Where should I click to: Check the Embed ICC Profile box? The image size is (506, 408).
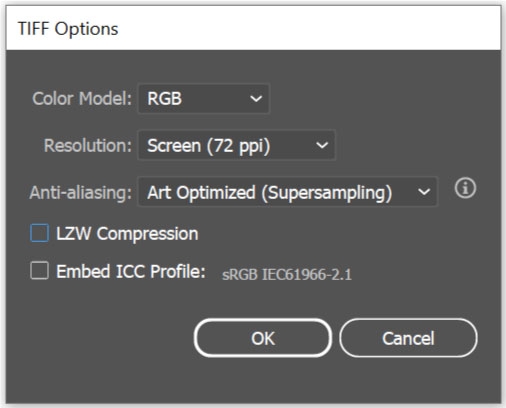[x=40, y=270]
